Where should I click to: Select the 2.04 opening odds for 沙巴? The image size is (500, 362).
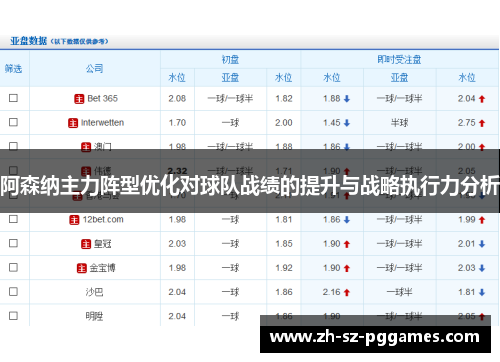177,292
